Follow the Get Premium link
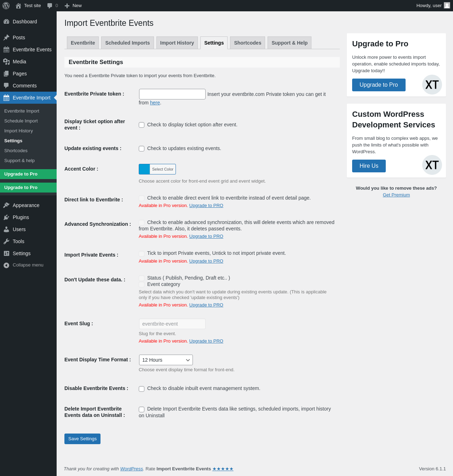The height and width of the screenshot is (476, 453). coord(396,195)
